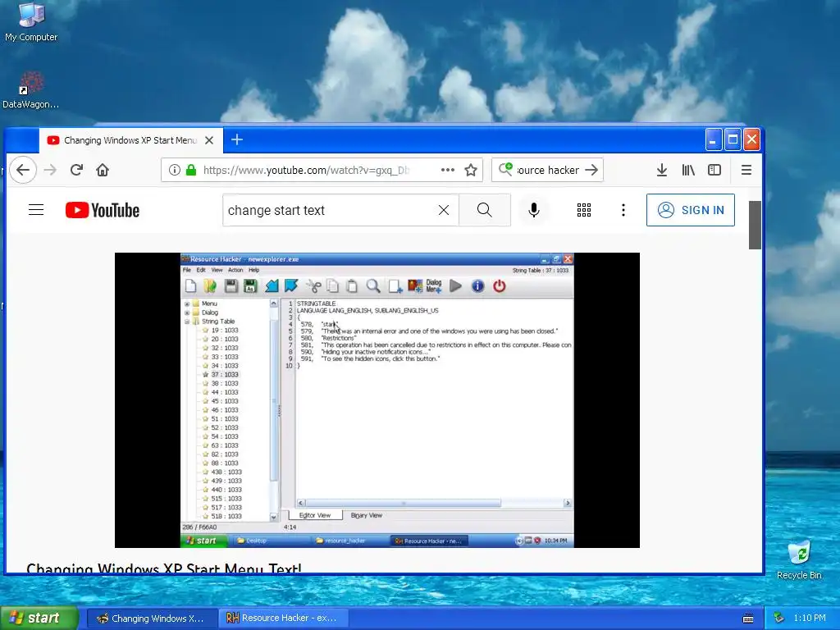Image resolution: width=840 pixels, height=630 pixels.
Task: Click the green padlock security icon
Action: [x=190, y=171]
